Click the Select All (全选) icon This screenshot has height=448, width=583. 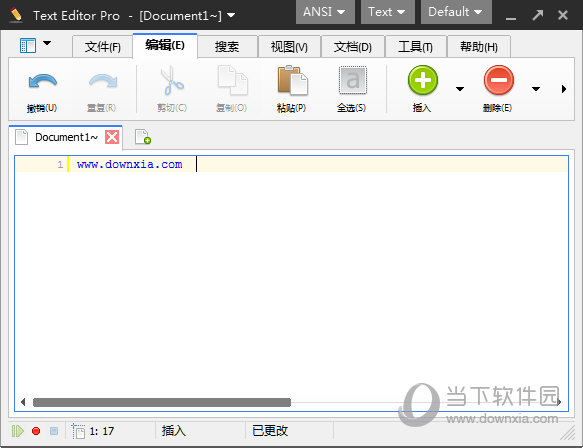click(x=352, y=80)
